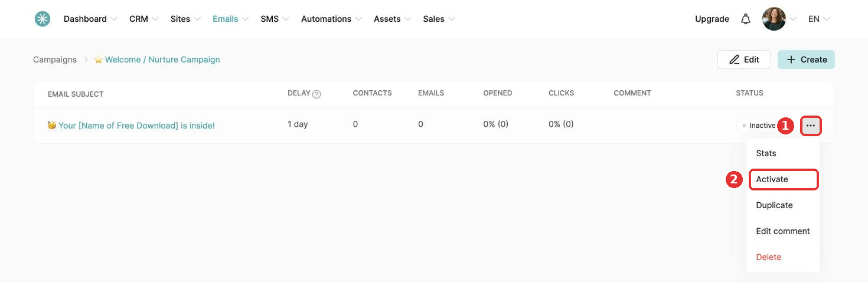This screenshot has width=868, height=283.
Task: Open Welcome / Nurture Campaign breadcrumb
Action: 157,60
